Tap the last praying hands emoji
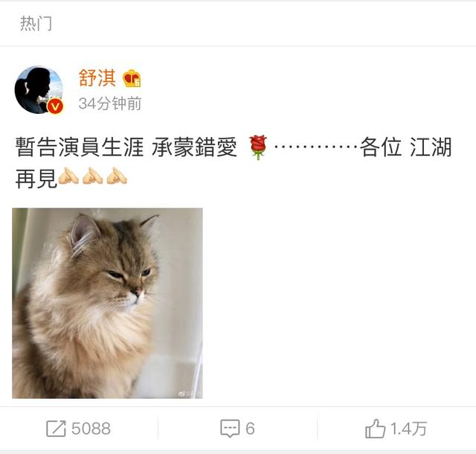This screenshot has width=476, height=454. [117, 176]
